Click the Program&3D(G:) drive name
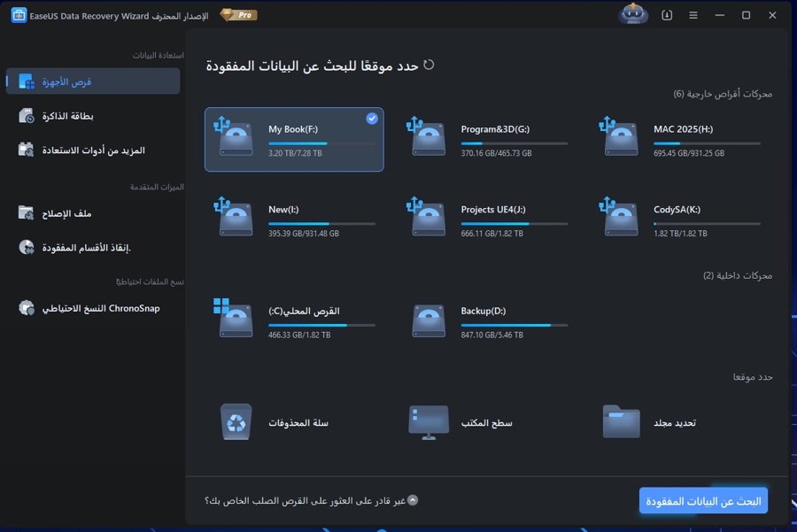 (495, 129)
